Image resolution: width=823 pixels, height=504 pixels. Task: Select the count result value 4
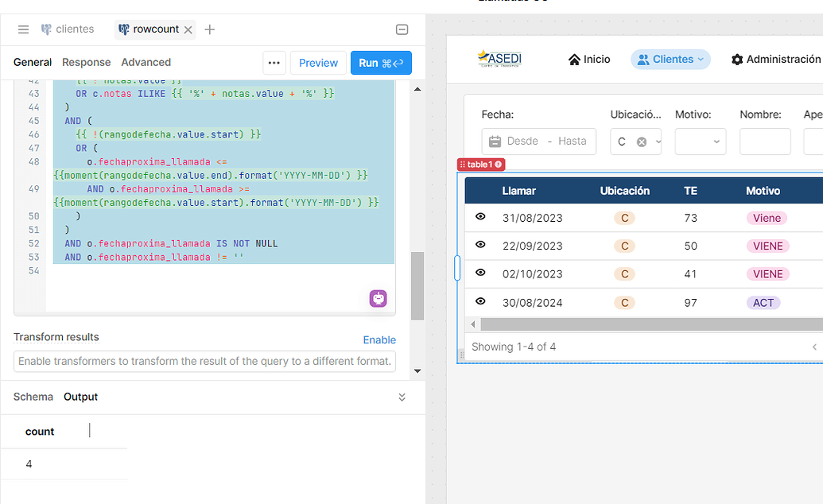[29, 464]
